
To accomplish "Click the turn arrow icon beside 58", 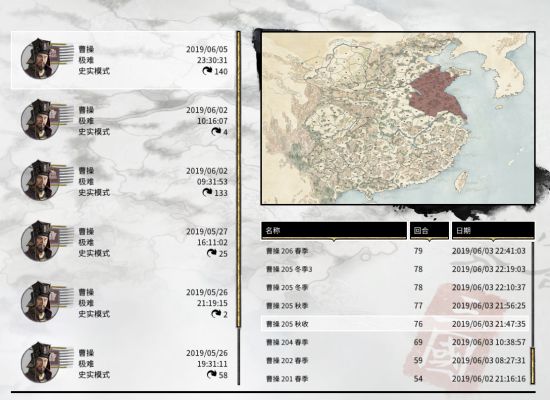I will pos(212,375).
